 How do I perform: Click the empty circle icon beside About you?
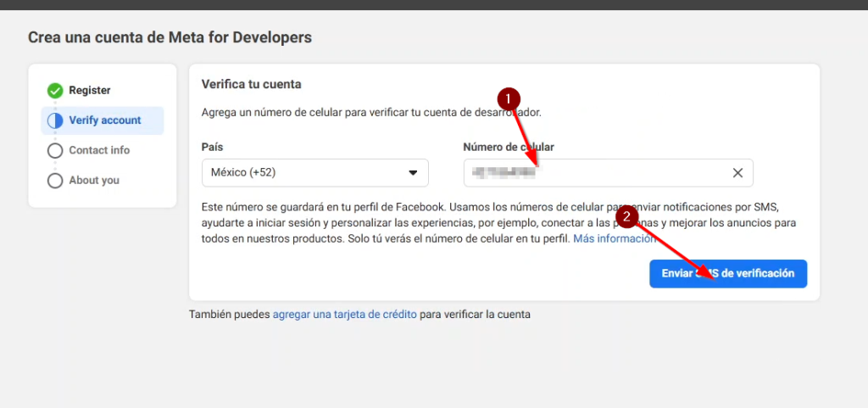(55, 181)
